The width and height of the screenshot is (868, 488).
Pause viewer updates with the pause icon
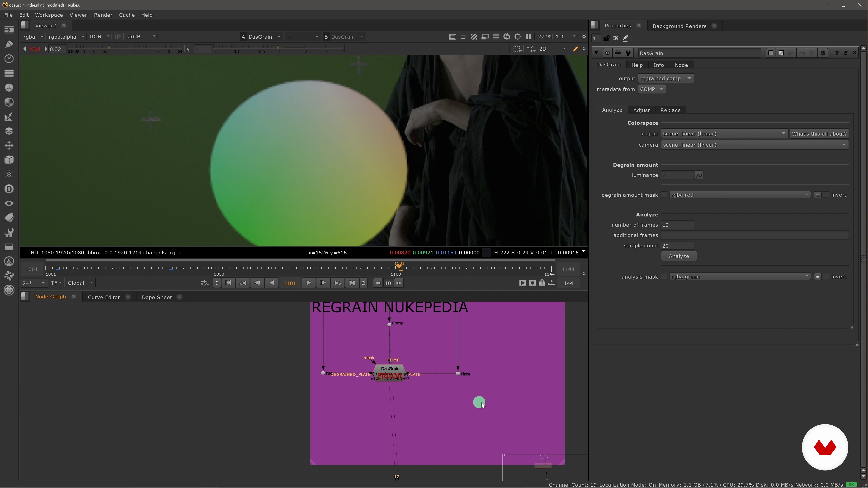[528, 37]
